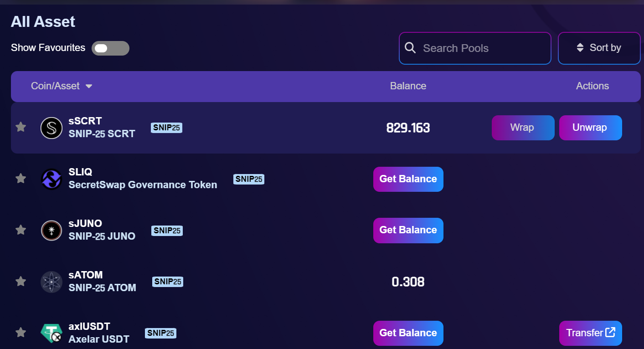Click the SNIP25 badge on sSCRT row
The image size is (644, 349).
[167, 128]
